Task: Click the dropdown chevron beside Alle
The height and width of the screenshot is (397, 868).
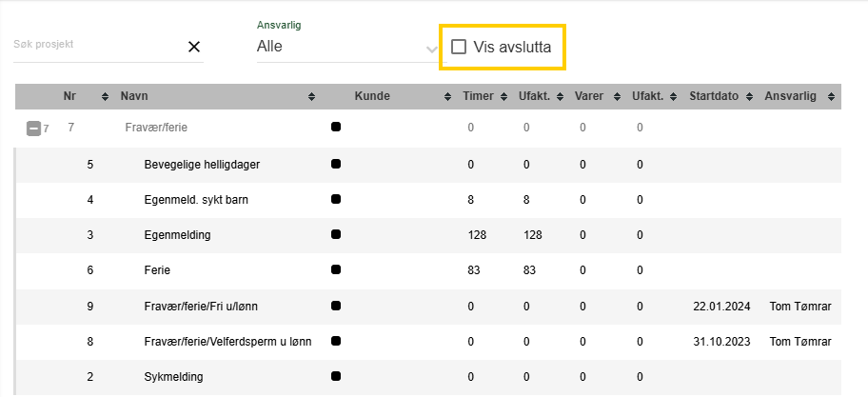Action: [432, 50]
